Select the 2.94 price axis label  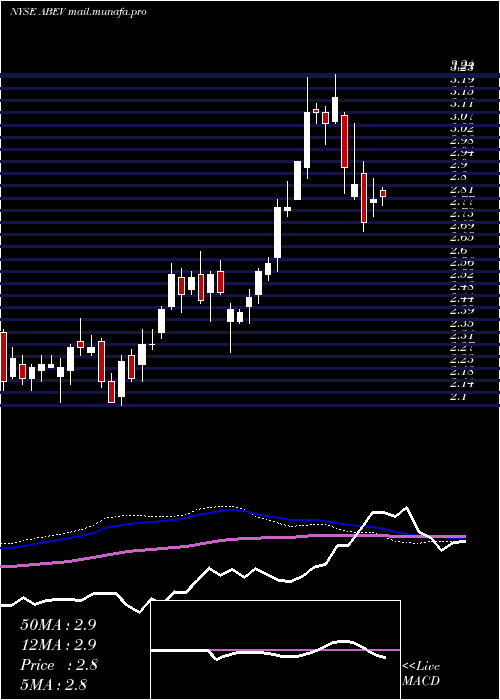point(462,153)
